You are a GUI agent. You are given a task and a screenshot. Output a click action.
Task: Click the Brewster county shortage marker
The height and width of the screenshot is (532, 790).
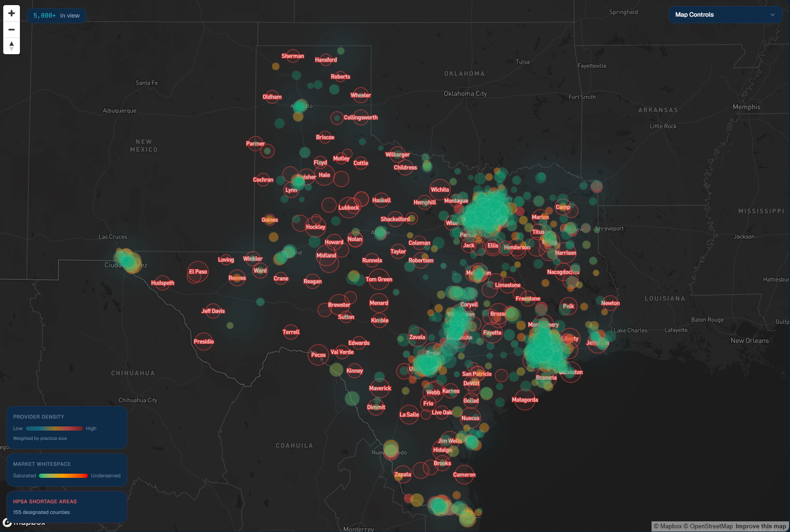339,304
